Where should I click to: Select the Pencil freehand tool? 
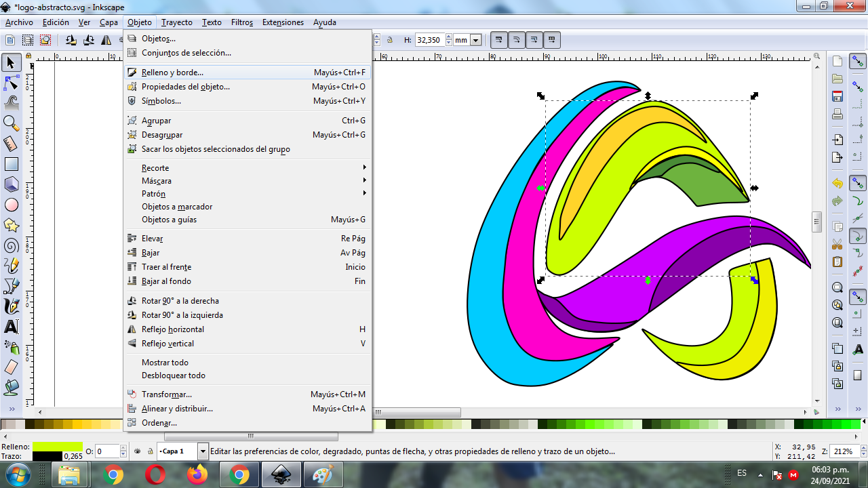point(11,266)
